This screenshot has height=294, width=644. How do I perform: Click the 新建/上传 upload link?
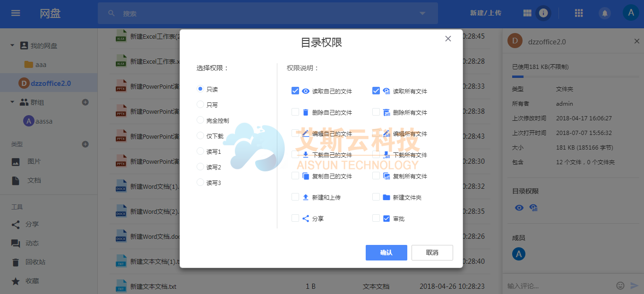486,13
